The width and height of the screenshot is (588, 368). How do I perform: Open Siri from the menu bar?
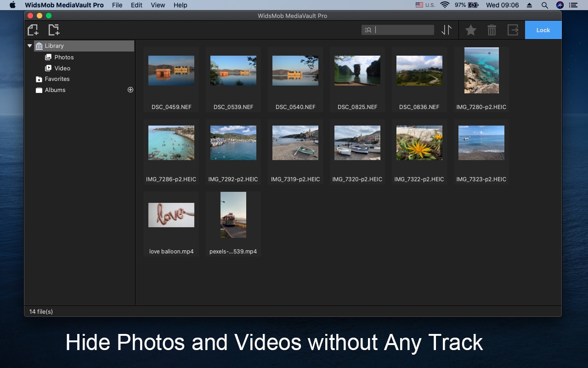[560, 5]
